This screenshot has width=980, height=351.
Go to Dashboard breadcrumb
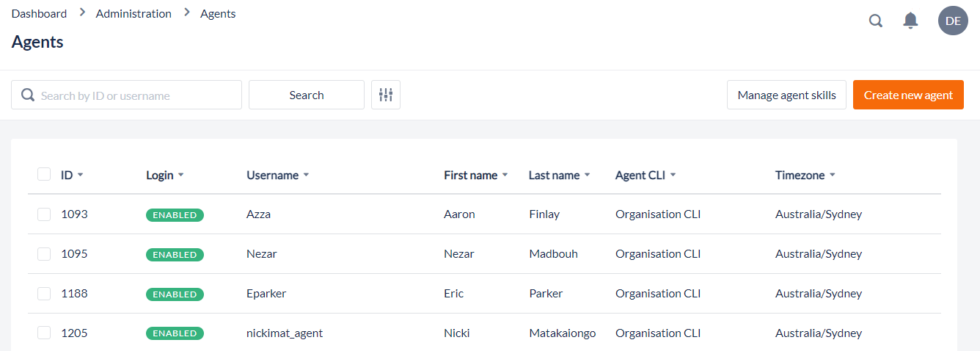coord(39,14)
